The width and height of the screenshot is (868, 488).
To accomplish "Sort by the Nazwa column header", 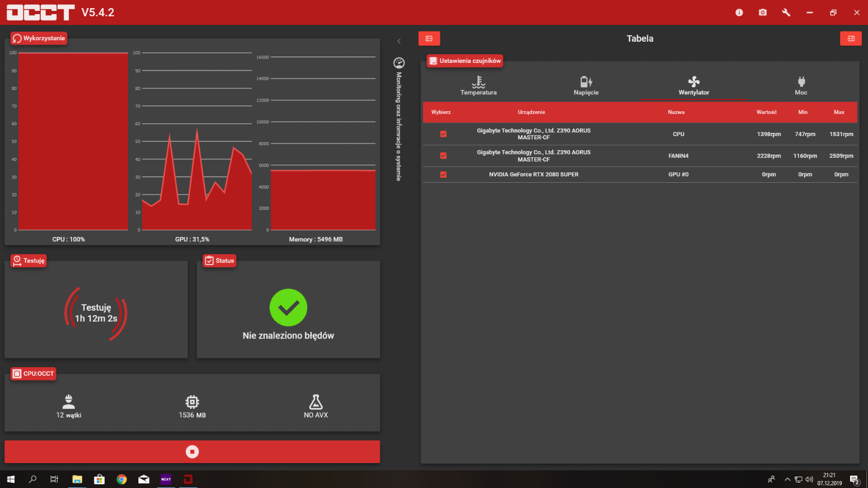I will tap(676, 112).
